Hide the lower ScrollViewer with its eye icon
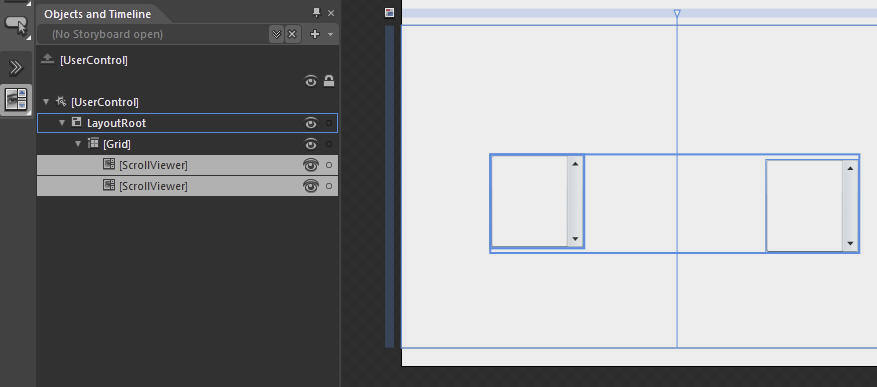 (x=310, y=186)
